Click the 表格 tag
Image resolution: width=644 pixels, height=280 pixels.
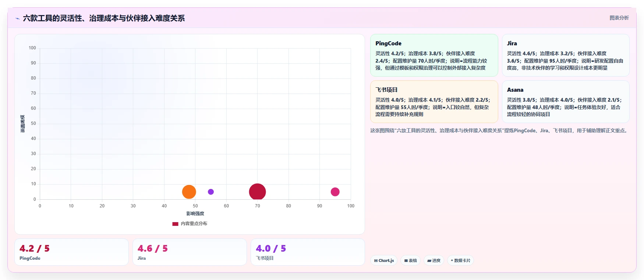(x=411, y=260)
